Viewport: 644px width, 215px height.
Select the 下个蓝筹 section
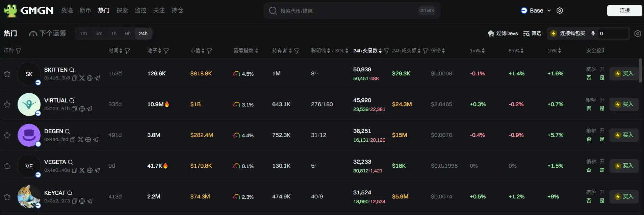(48, 33)
